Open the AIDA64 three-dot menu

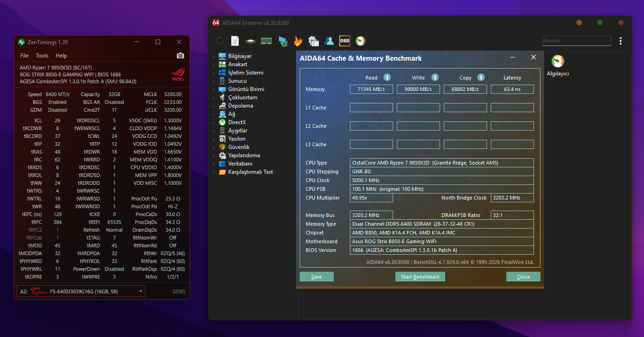tap(621, 41)
